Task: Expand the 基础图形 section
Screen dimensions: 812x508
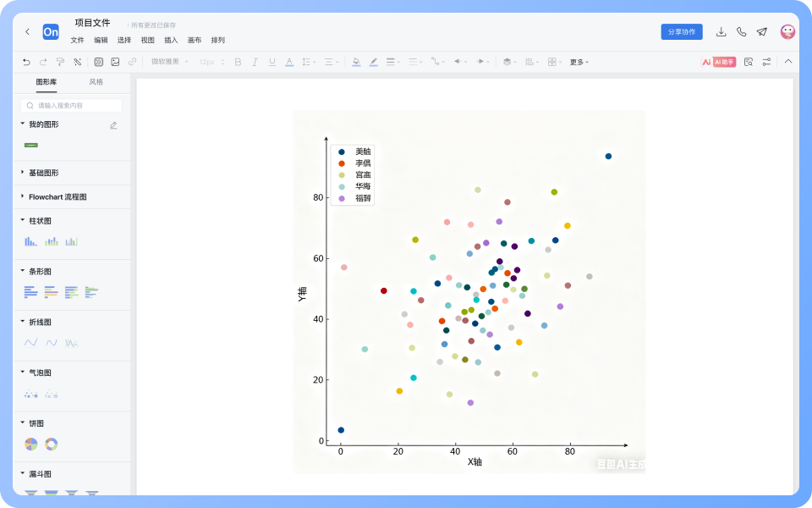Action: 44,173
